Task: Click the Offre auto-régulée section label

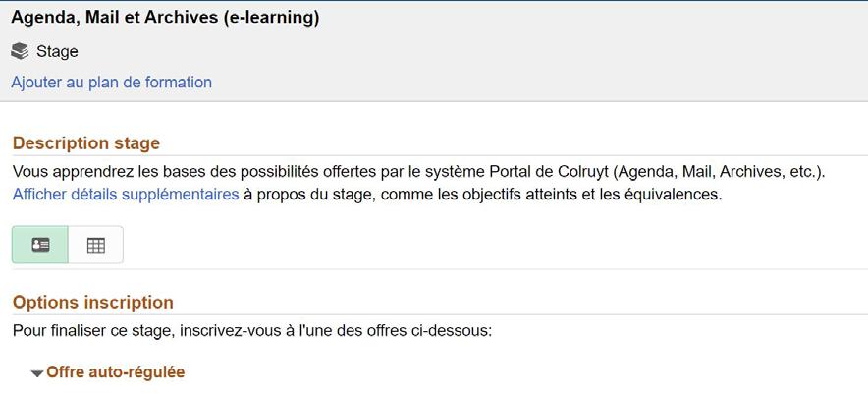Action: pyautogui.click(x=115, y=372)
